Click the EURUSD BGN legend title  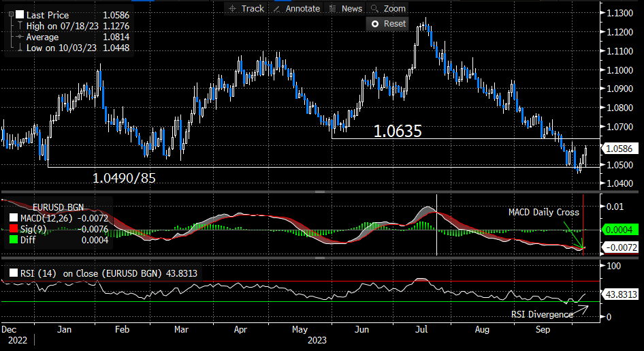(x=58, y=207)
